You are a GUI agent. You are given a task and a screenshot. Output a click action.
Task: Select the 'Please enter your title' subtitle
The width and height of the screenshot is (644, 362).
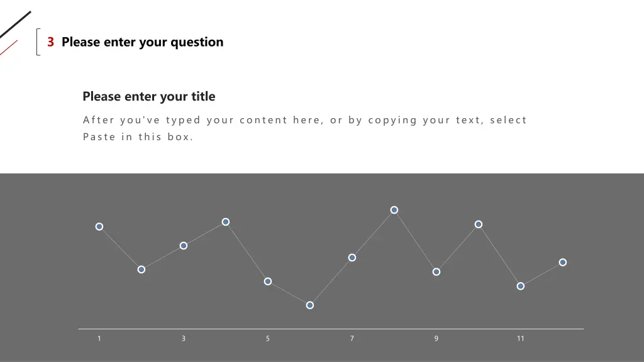tap(148, 96)
